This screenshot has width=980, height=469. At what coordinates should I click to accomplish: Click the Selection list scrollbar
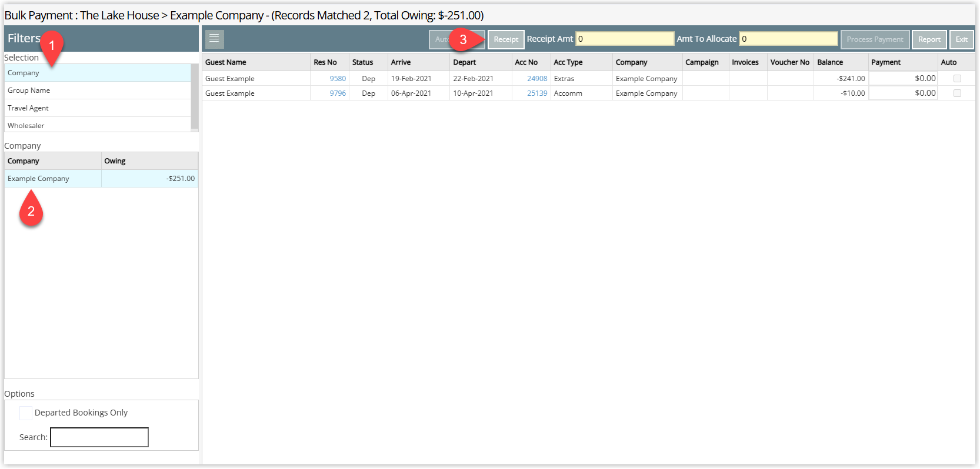tap(195, 97)
